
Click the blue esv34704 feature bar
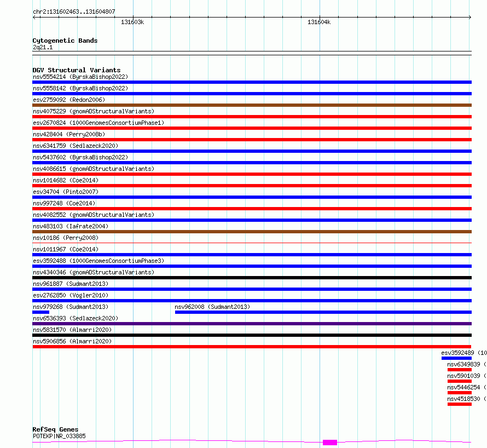point(252,197)
